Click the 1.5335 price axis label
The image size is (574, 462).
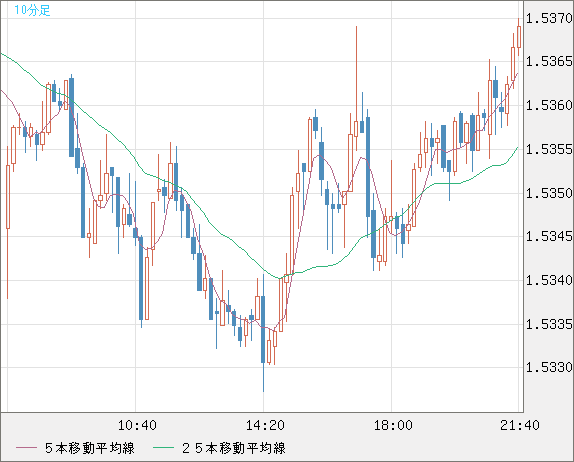(x=549, y=324)
